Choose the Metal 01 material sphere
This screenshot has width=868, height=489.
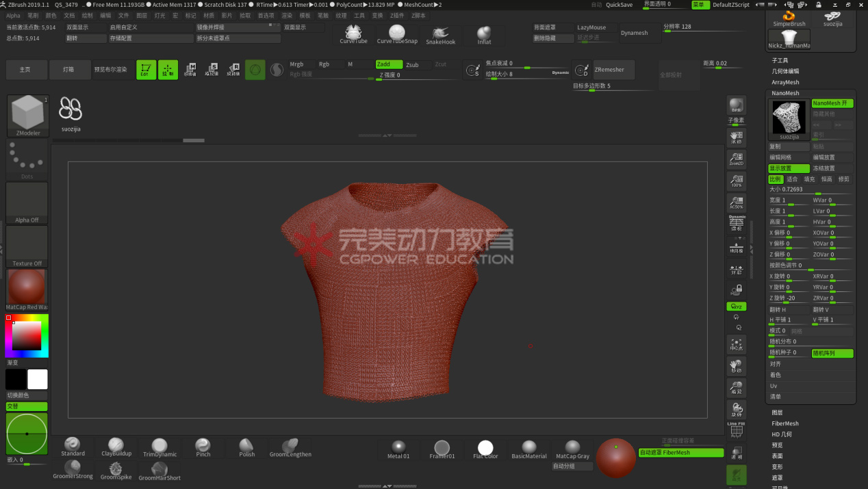pyautogui.click(x=398, y=448)
